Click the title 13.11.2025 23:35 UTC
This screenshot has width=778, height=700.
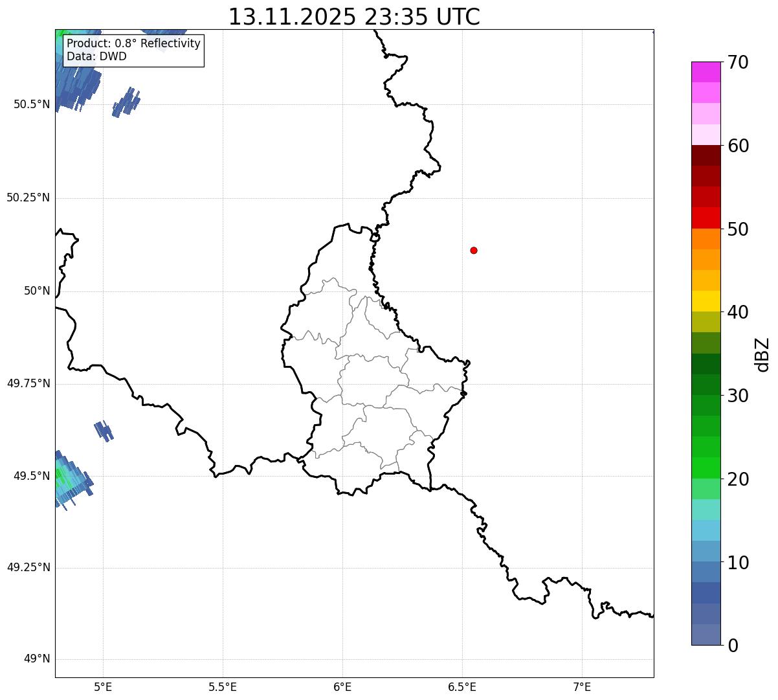click(x=354, y=17)
